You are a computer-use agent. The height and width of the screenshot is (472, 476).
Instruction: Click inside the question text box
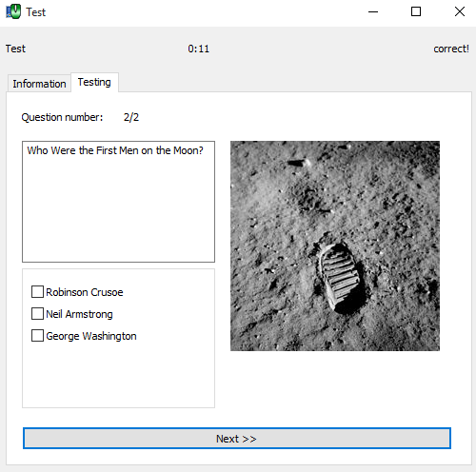click(x=118, y=202)
